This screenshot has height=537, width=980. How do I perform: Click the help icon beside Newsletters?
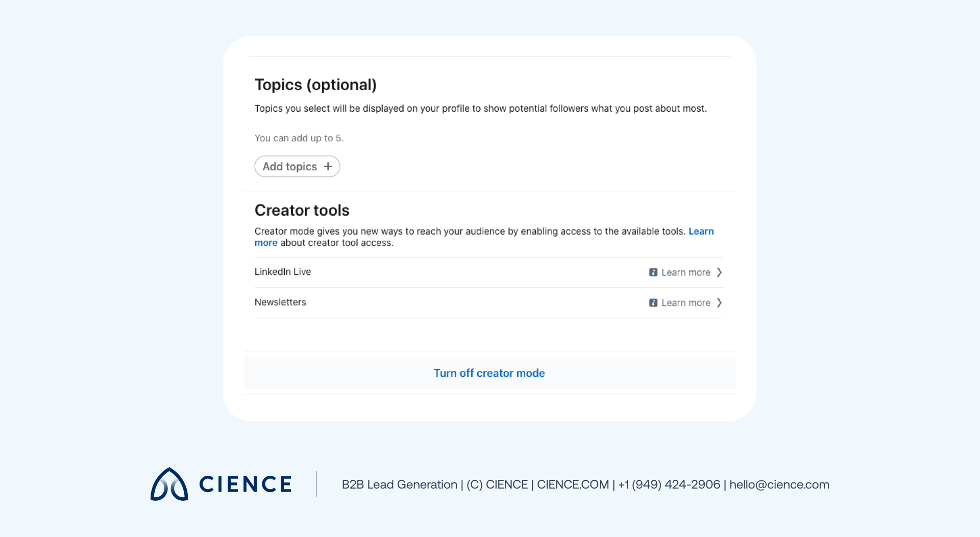pos(653,303)
